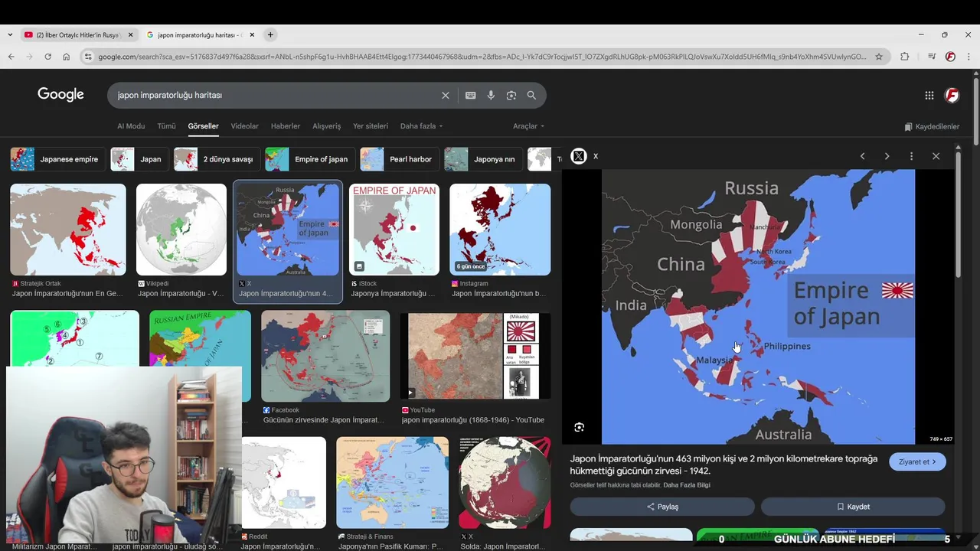The width and height of the screenshot is (980, 551).
Task: Open the Google apps grid icon
Action: click(929, 96)
